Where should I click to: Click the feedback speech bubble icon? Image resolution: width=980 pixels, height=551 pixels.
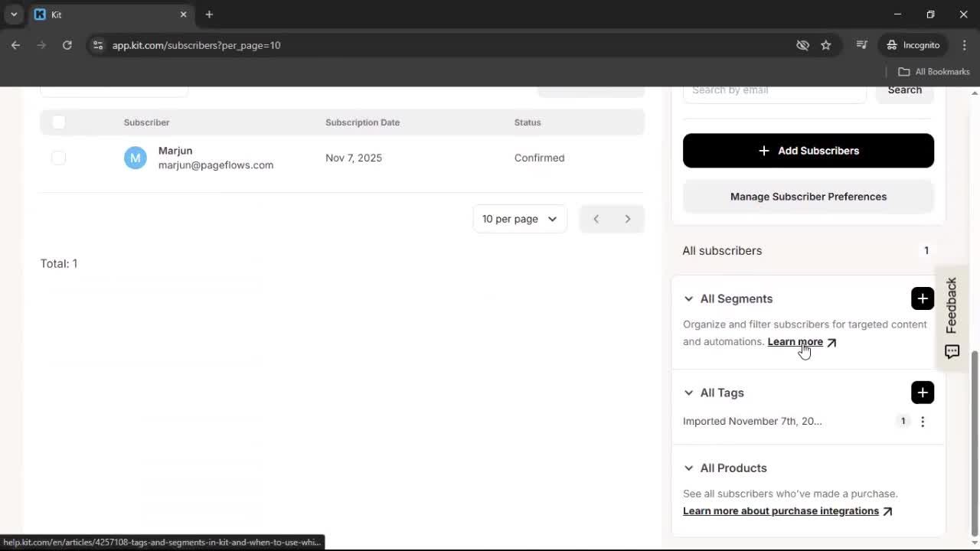click(x=951, y=351)
